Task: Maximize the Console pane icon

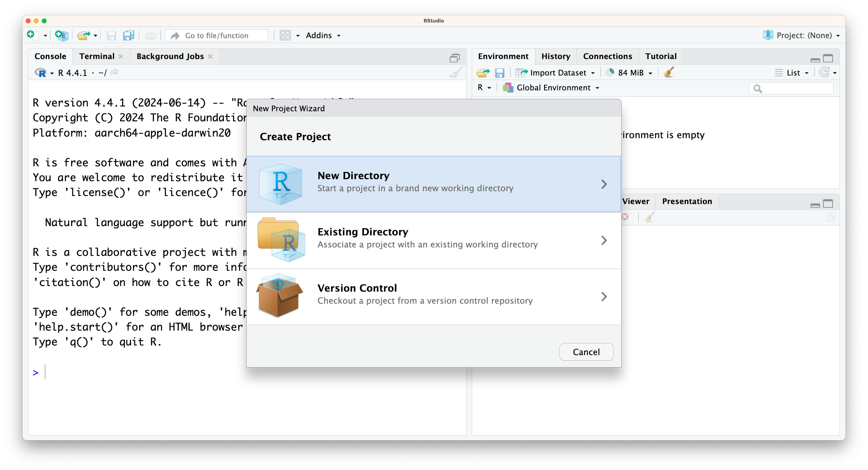Action: (454, 58)
